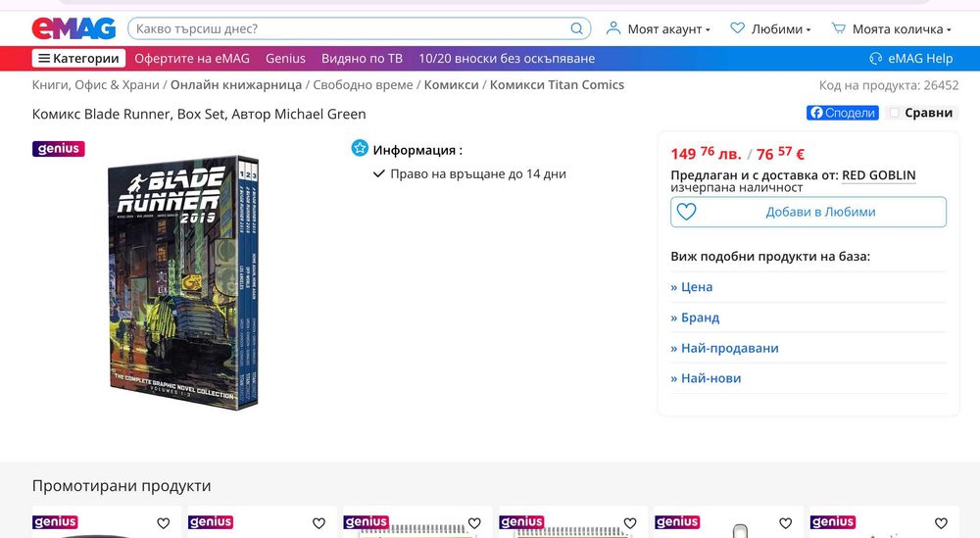Image resolution: width=980 pixels, height=538 pixels.
Task: Click heart icon in Добави в Любими
Action: point(686,212)
